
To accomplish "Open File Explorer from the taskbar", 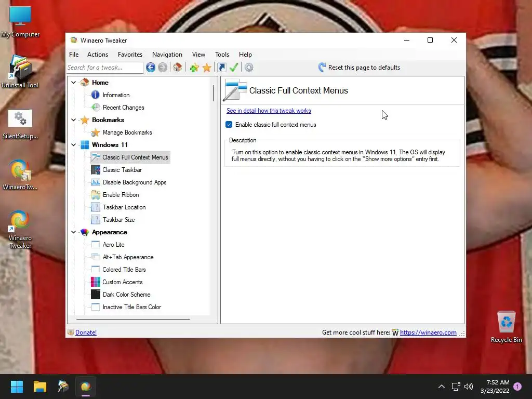I will [x=39, y=387].
